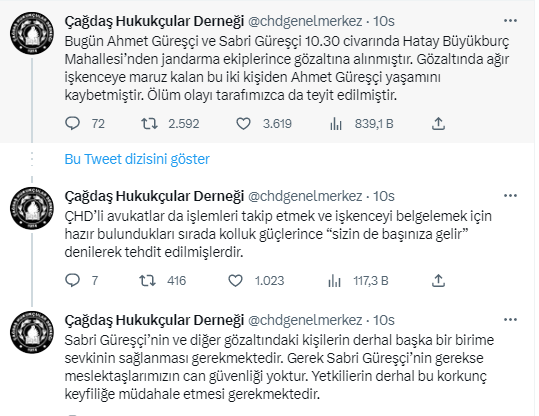Open Çağdaş Hukukçular Derneği name on second tweet
The height and width of the screenshot is (416, 539).
click(154, 196)
